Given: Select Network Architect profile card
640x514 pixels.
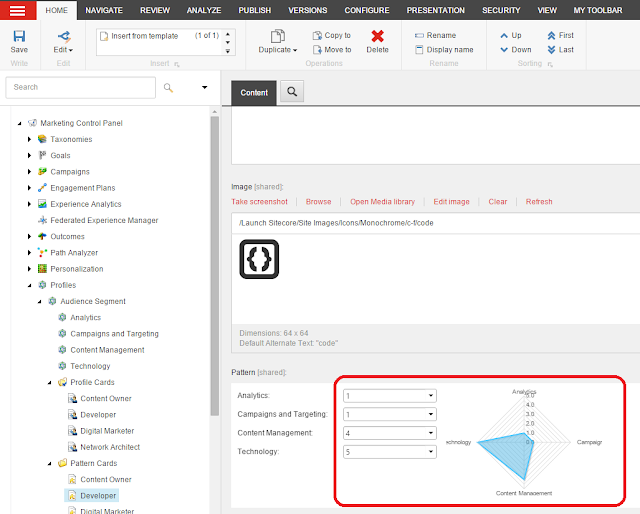Looking at the screenshot, I should (x=110, y=447).
